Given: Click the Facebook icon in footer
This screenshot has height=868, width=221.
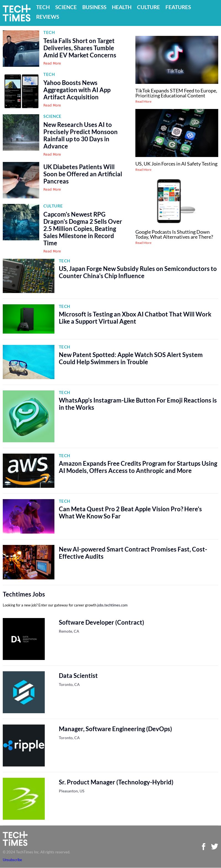Looking at the screenshot, I should pyautogui.click(x=203, y=846).
